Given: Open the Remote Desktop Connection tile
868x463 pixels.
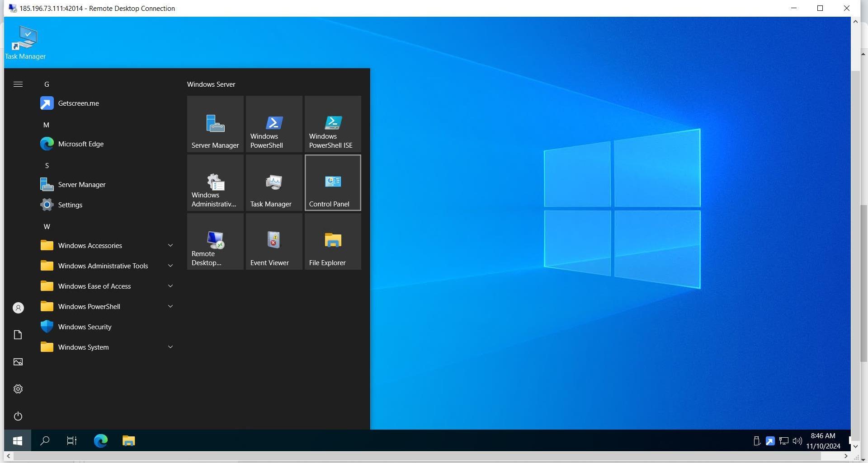Looking at the screenshot, I should tap(215, 241).
